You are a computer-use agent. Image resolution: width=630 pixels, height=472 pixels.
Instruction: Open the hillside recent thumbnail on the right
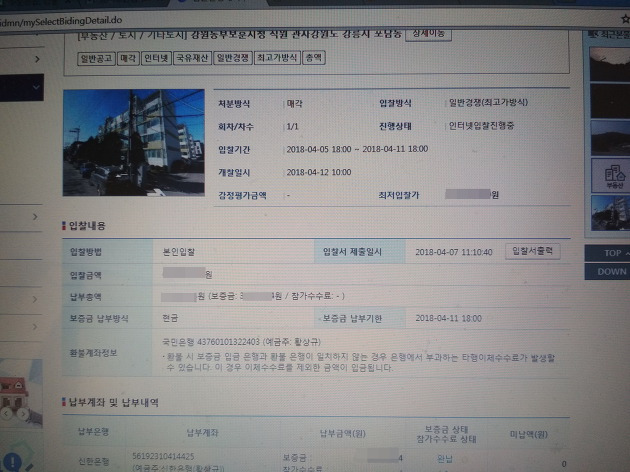coord(611,138)
